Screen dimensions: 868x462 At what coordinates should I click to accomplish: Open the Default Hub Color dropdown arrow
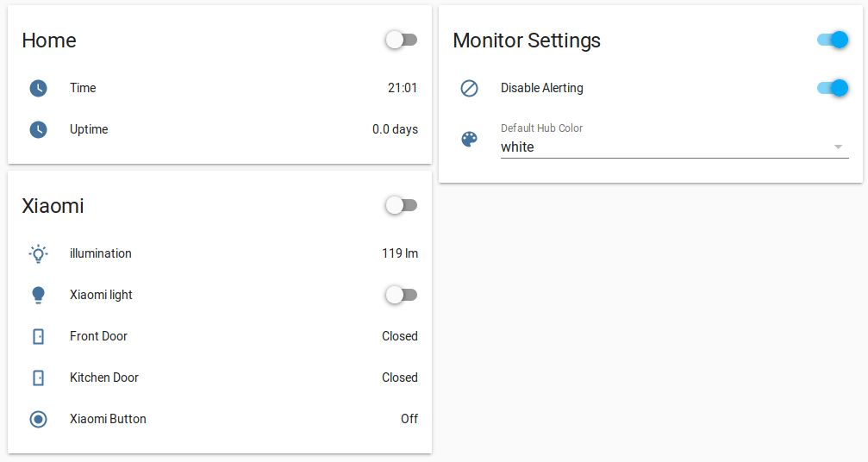tap(838, 147)
